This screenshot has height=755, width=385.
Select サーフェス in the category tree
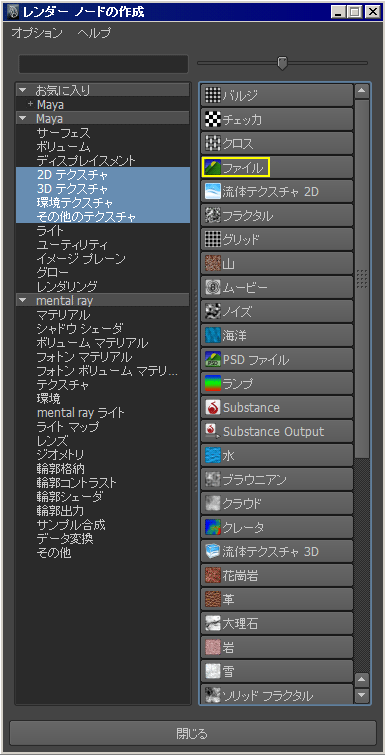point(63,132)
